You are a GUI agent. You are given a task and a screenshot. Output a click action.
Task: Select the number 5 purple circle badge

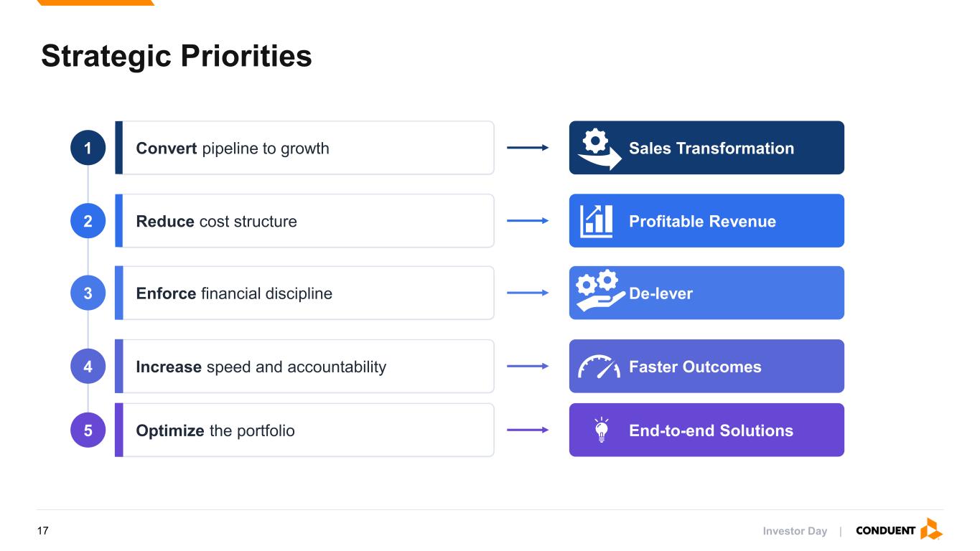click(88, 430)
